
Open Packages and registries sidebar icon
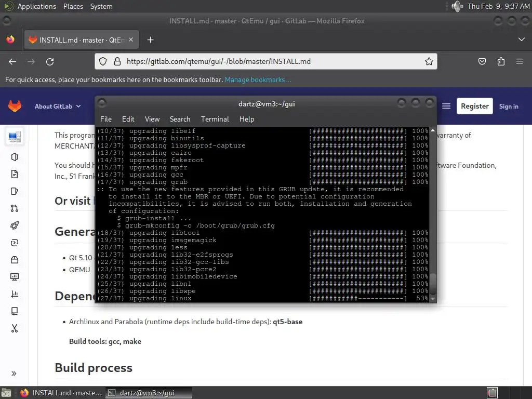tap(14, 260)
